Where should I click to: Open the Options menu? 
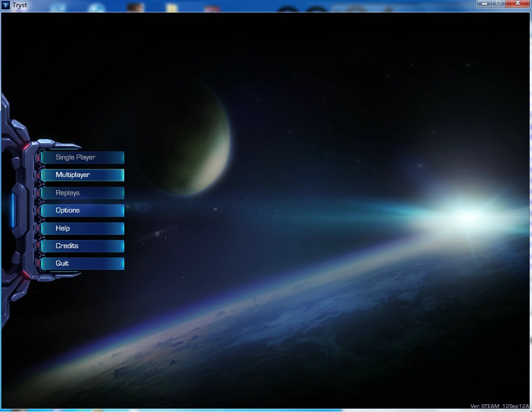pyautogui.click(x=82, y=211)
